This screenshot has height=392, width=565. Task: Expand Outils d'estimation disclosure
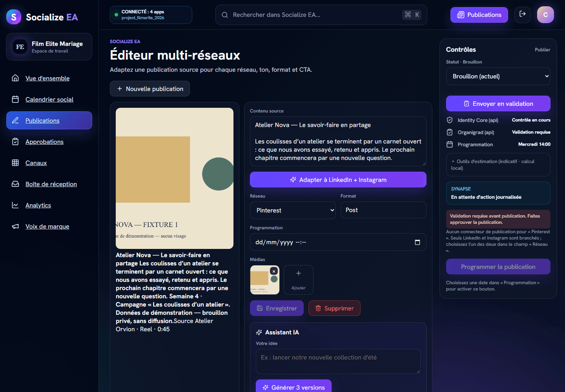click(498, 165)
